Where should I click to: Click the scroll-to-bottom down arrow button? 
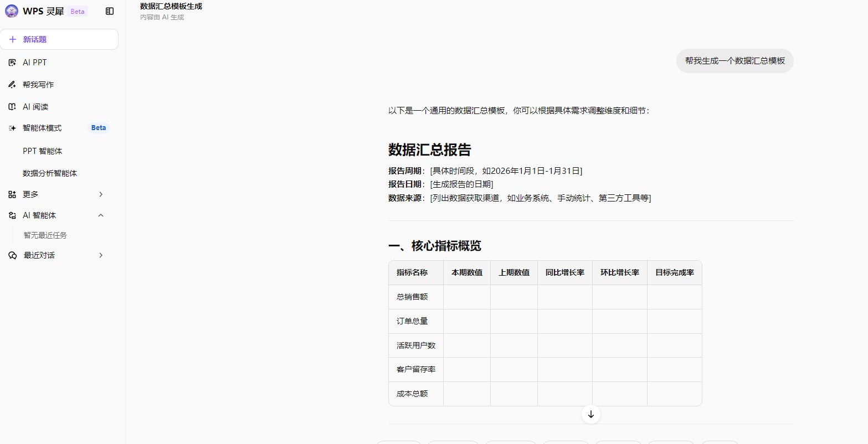click(591, 414)
